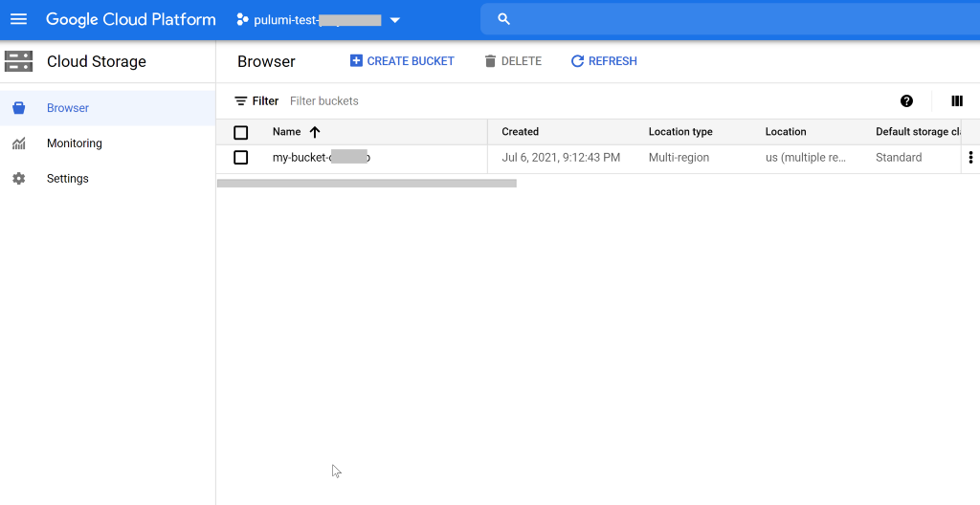This screenshot has width=980, height=505.
Task: Click the trash can icon
Action: pyautogui.click(x=490, y=61)
